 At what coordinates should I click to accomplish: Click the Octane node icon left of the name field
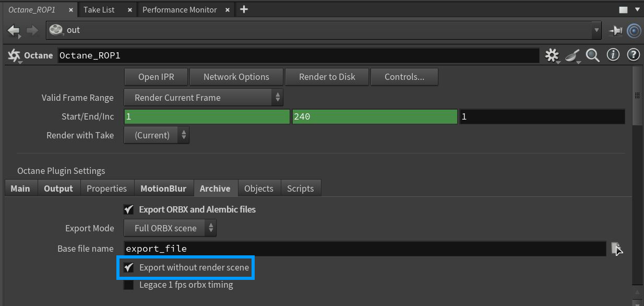point(13,55)
